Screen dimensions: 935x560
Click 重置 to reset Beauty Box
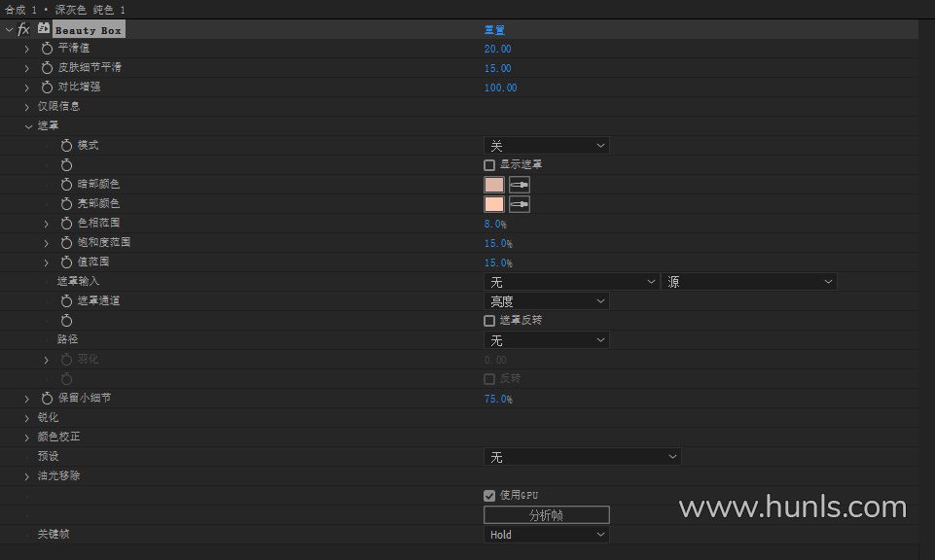pyautogui.click(x=494, y=29)
